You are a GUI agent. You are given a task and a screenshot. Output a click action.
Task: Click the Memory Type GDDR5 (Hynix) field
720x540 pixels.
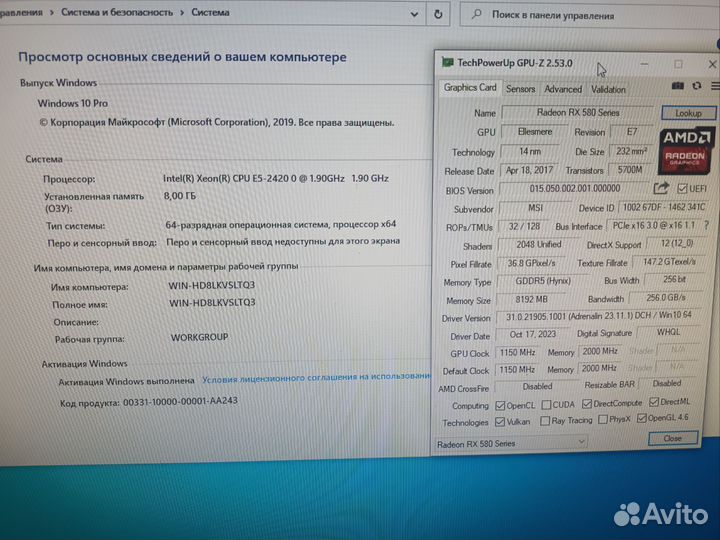[x=543, y=281]
